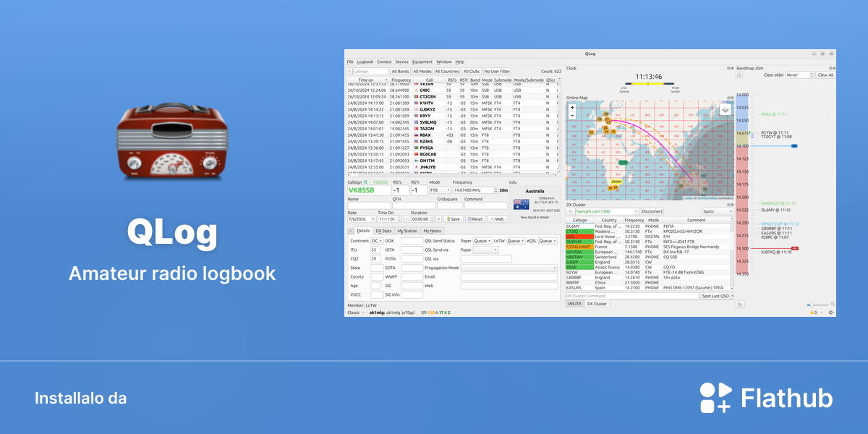Screen dimensions: 868x434
Task: Open the Propagation Mode dropdown
Action: coord(509,268)
